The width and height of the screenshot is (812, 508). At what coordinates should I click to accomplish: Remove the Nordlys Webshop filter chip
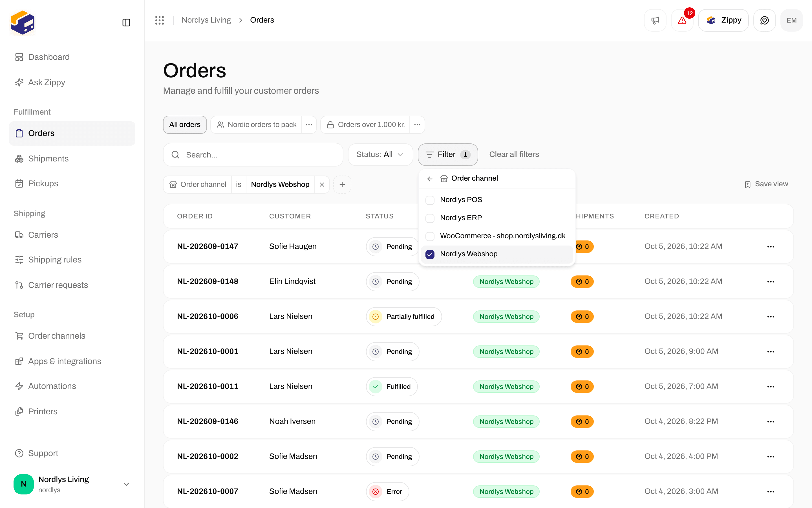pyautogui.click(x=322, y=185)
